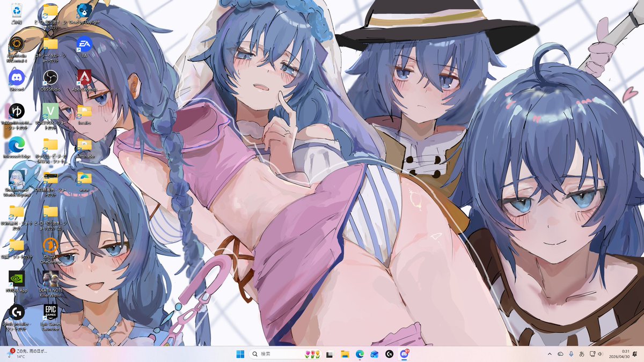644x362 pixels.
Task: Toggle the Japanese IME あ indicator
Action: coord(582,354)
